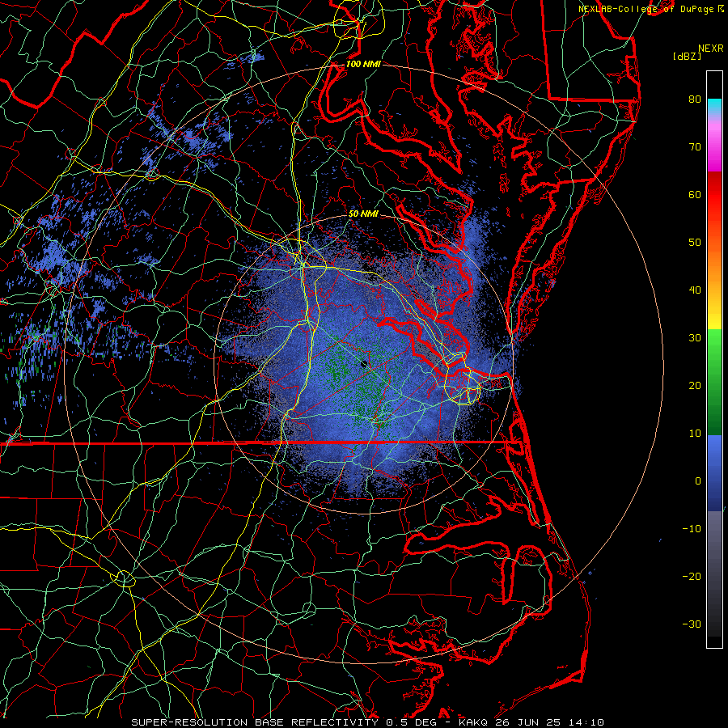Click the cyan top segment of color bar

click(x=714, y=106)
